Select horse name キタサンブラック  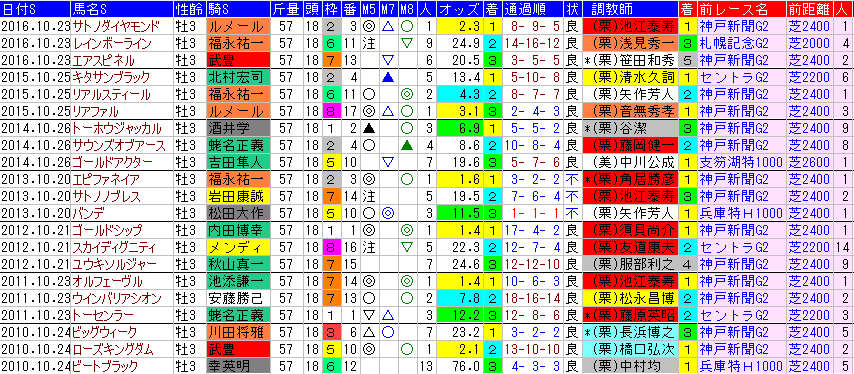112,77
